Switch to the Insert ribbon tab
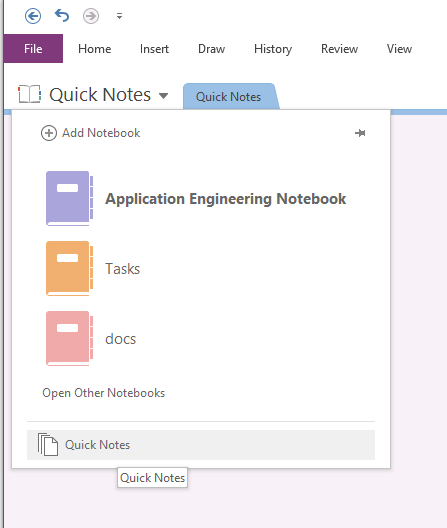The height and width of the screenshot is (528, 447). (x=154, y=49)
